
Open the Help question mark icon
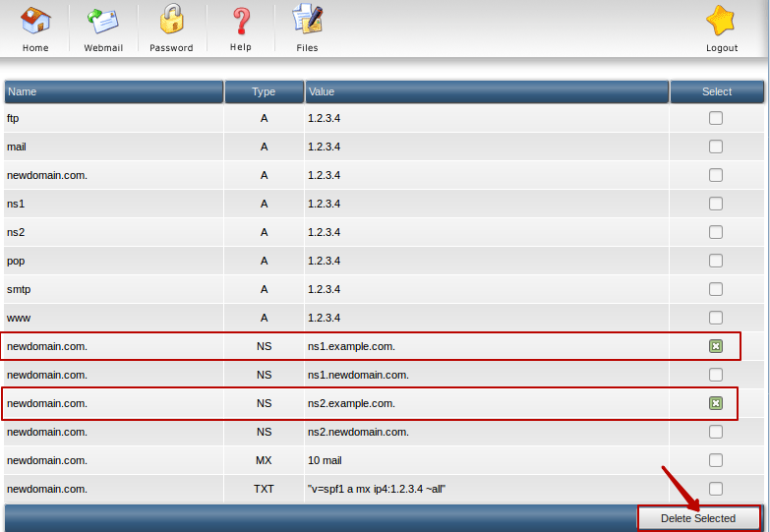coord(240,21)
